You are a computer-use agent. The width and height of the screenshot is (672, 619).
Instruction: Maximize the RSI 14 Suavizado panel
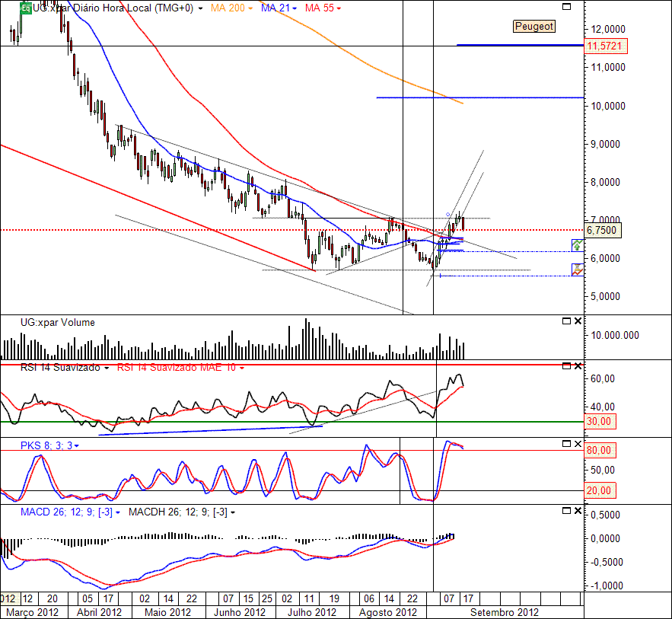click(x=566, y=366)
